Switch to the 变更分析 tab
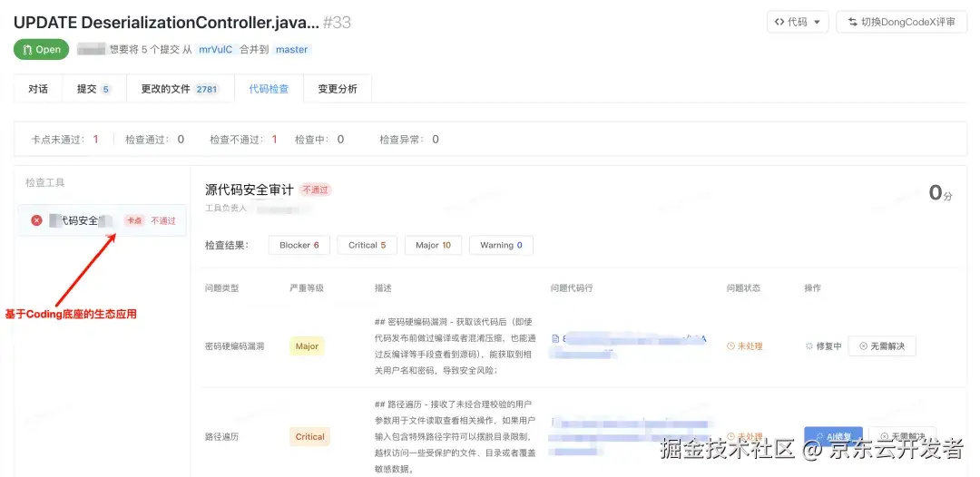Viewport: 980px width, 477px height. (338, 89)
